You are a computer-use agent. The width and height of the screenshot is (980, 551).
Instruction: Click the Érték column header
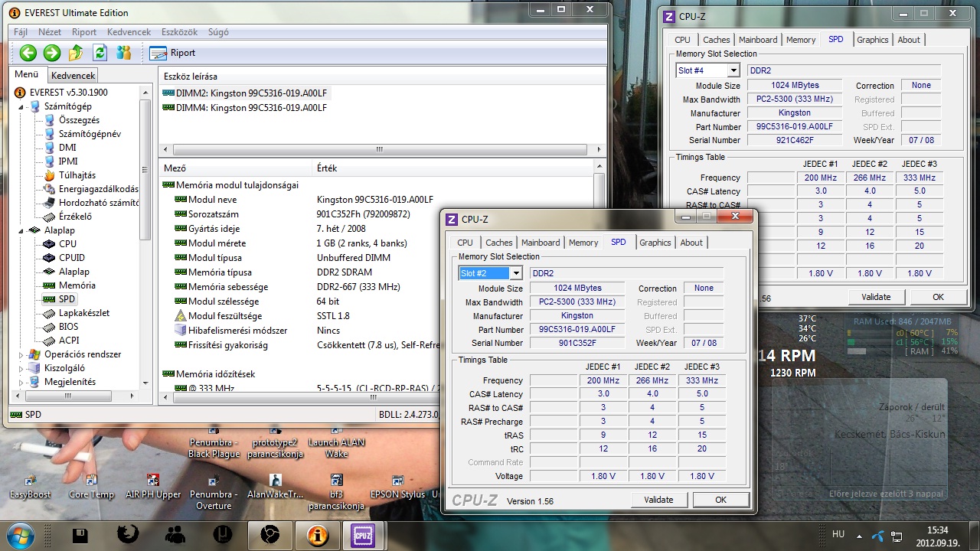[453, 168]
